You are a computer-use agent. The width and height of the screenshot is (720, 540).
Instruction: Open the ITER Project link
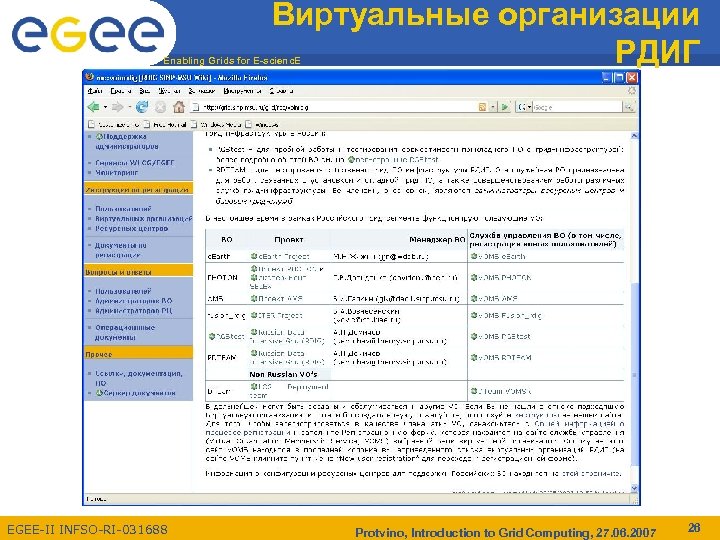(x=276, y=315)
